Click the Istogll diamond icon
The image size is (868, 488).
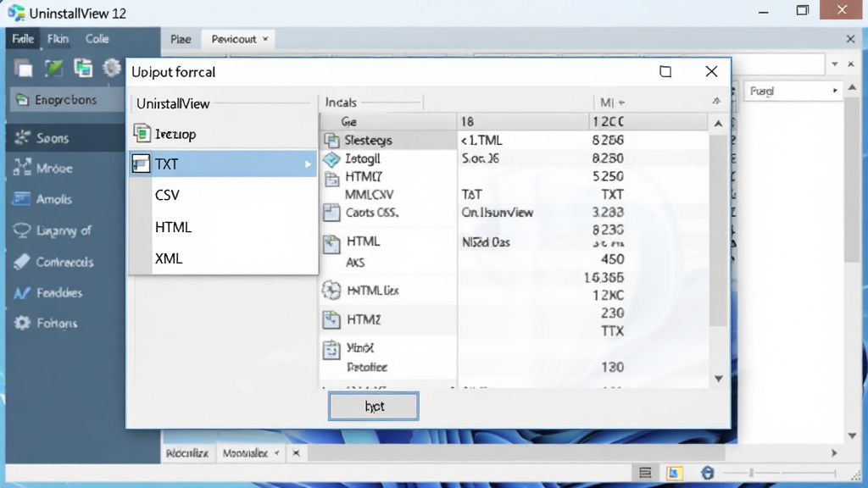point(331,158)
